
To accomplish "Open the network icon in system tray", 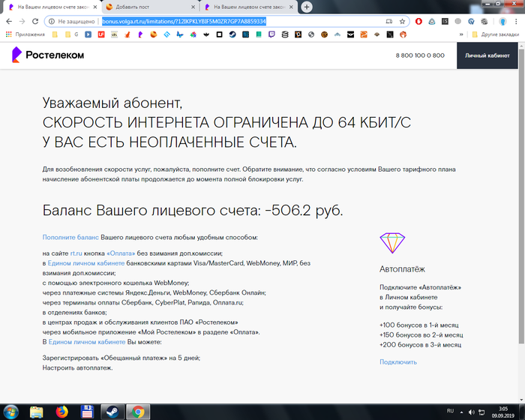I will [x=481, y=412].
